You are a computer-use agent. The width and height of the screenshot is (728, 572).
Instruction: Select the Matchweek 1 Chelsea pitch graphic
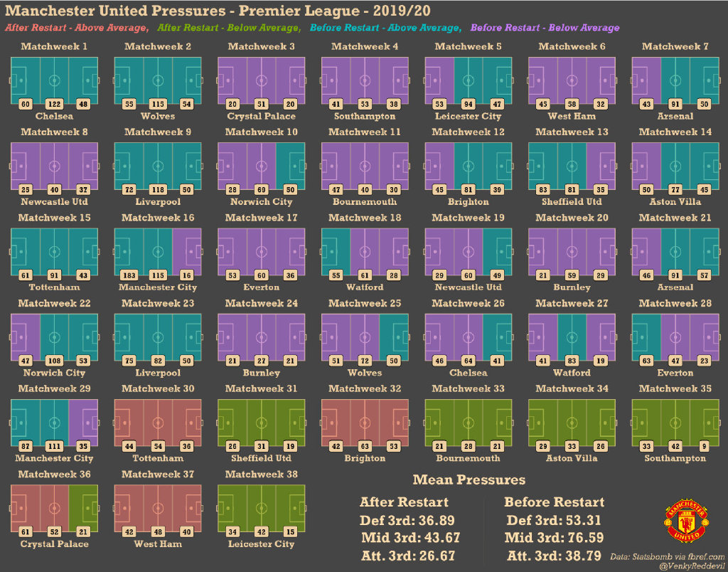54,80
